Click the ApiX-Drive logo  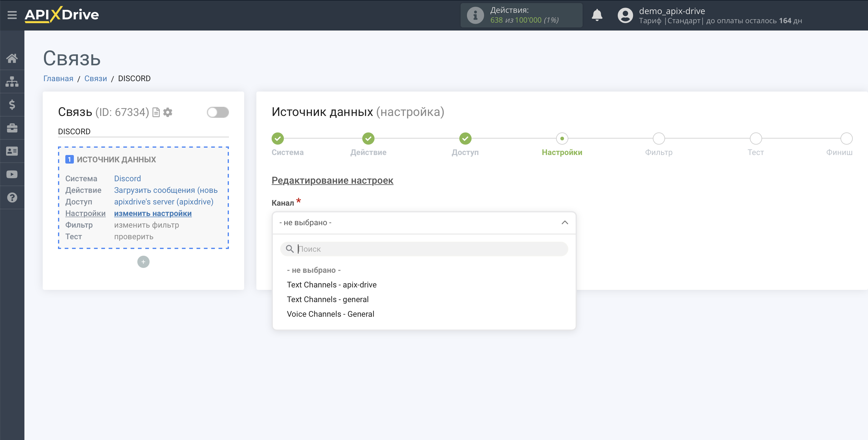(62, 15)
